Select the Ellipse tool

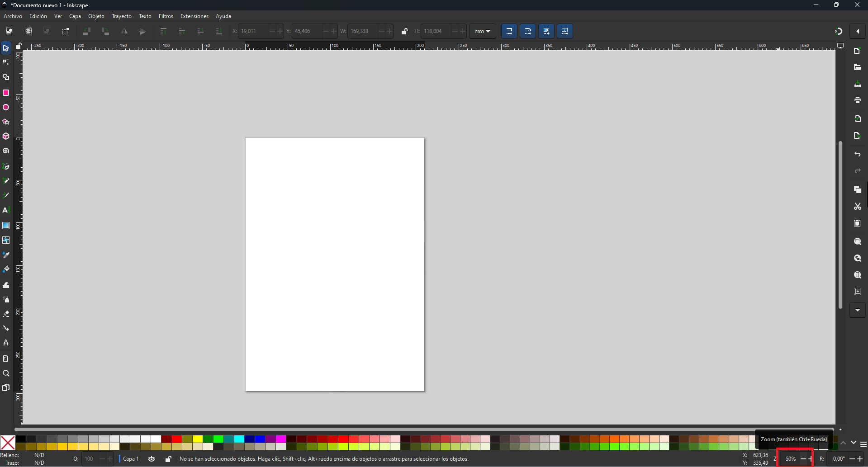[x=6, y=108]
